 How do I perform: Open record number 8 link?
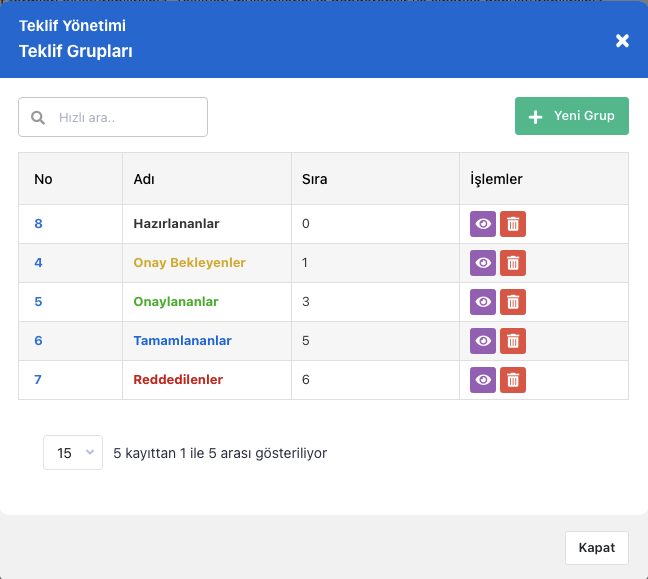(x=38, y=224)
